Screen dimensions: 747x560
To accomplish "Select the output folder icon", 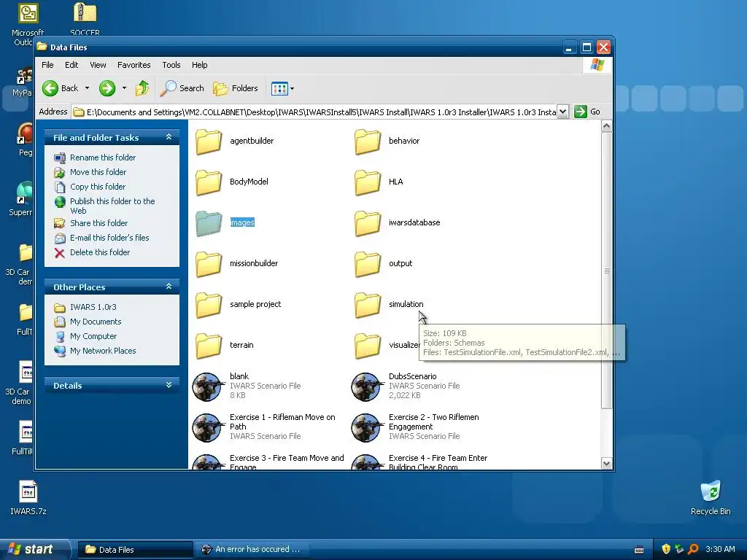I will tap(368, 264).
